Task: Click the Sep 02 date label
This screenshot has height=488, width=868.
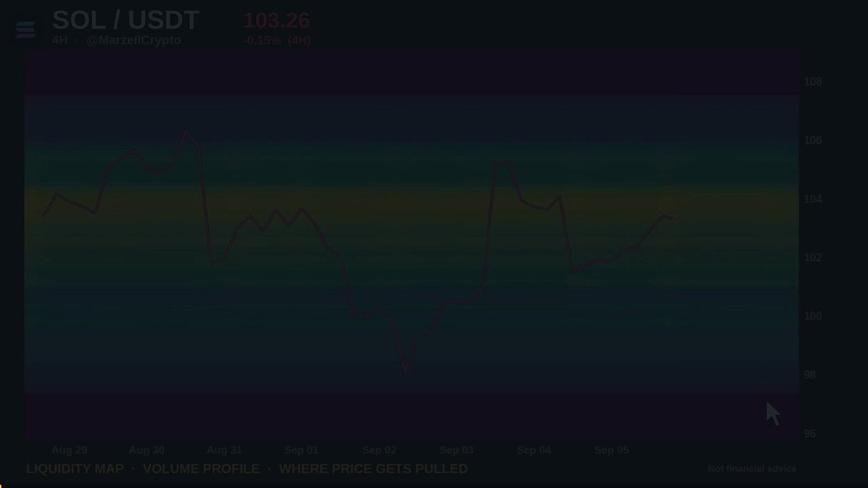Action: tap(379, 450)
